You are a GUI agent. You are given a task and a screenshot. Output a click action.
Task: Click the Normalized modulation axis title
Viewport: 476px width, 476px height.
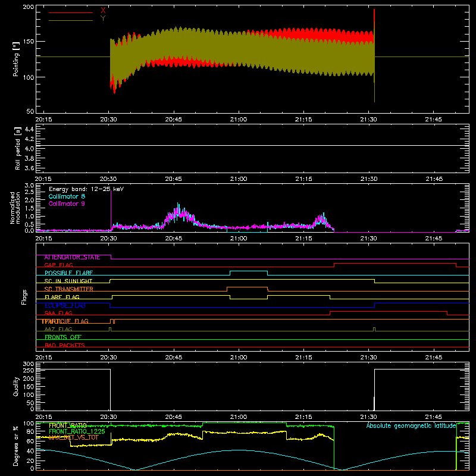15,208
